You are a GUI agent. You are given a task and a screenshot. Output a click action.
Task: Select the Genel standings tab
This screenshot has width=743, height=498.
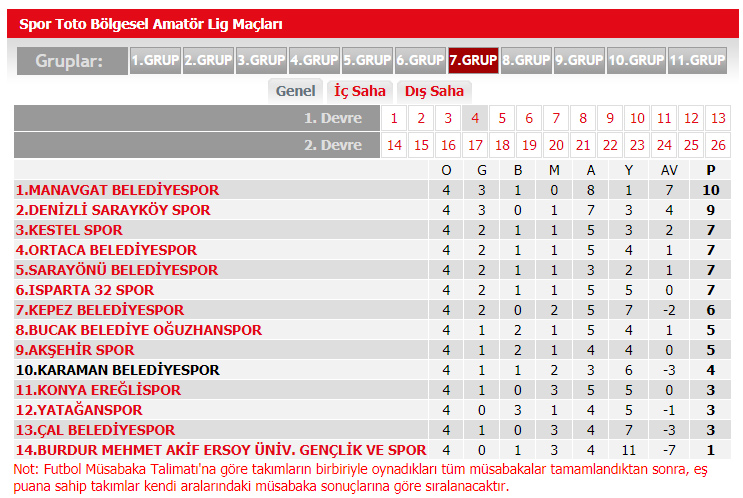tap(296, 91)
